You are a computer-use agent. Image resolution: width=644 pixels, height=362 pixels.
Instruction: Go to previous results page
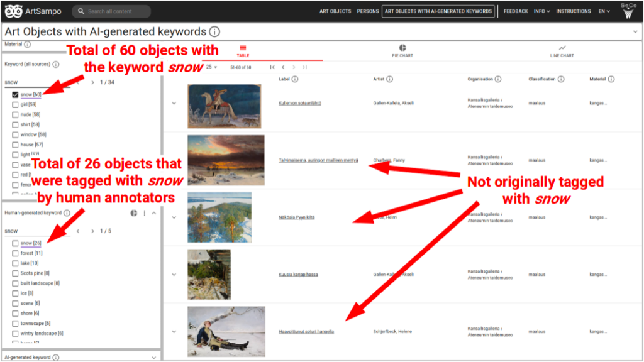(x=283, y=67)
